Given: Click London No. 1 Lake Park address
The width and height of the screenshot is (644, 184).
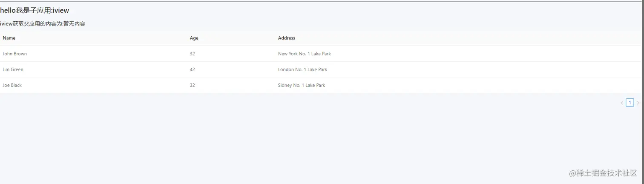Looking at the screenshot, I should [302, 69].
